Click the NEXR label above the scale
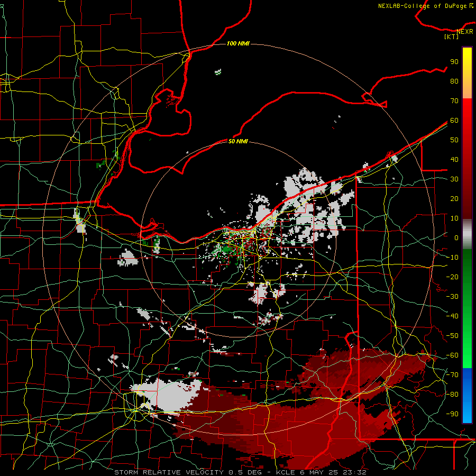This screenshot has height=476, width=476. (465, 31)
